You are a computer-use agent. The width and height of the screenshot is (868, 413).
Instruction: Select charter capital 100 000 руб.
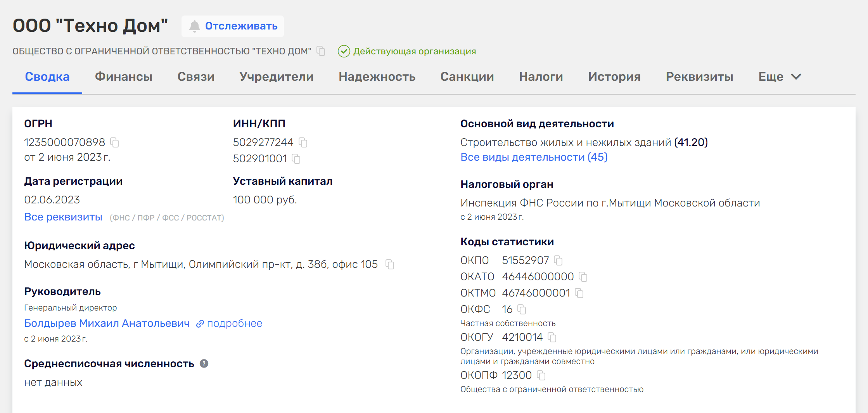[265, 200]
